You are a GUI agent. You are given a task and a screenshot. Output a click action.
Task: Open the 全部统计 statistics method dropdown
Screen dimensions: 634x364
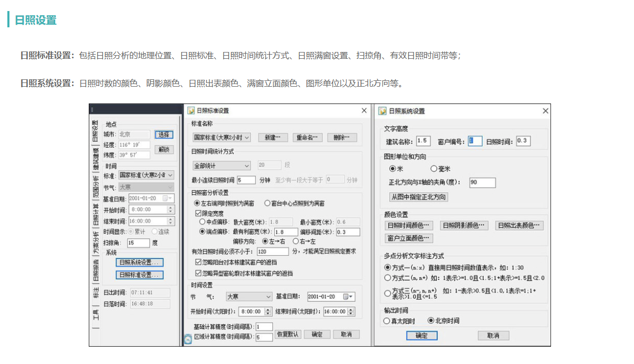(x=247, y=165)
